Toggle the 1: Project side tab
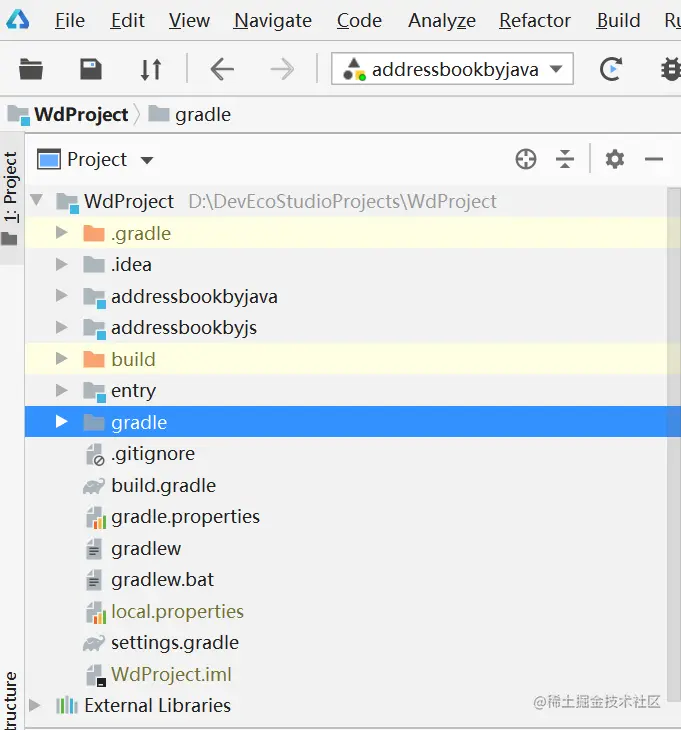 (x=11, y=198)
